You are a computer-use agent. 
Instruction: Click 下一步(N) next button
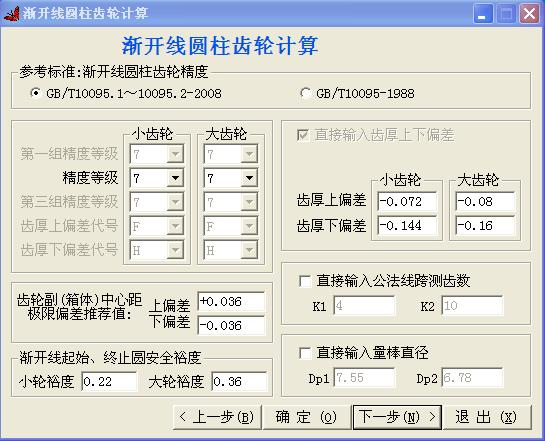point(397,417)
